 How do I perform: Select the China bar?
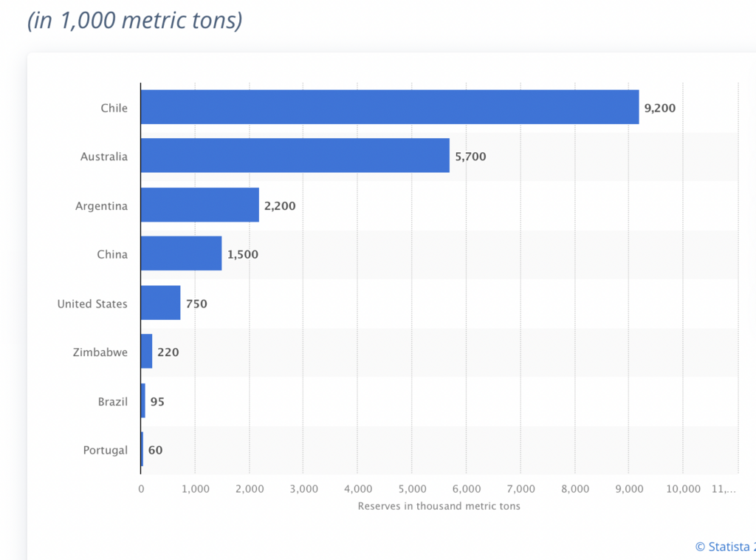181,254
